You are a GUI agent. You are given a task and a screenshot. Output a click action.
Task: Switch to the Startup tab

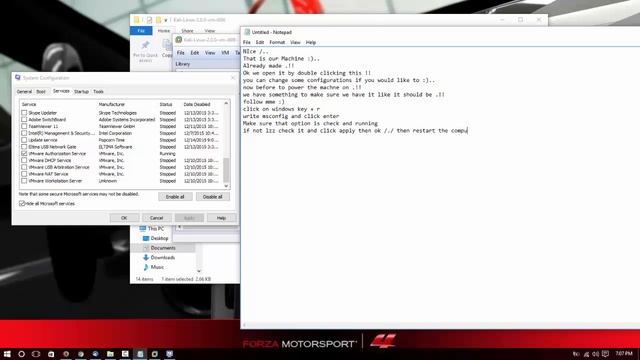[x=81, y=91]
